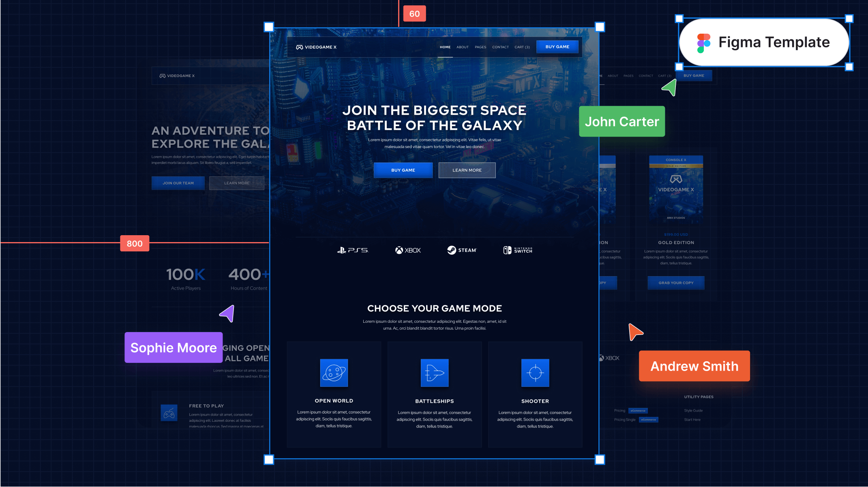Expand the Utility Pages section
Screen dimensions: 868x487
[x=699, y=397]
